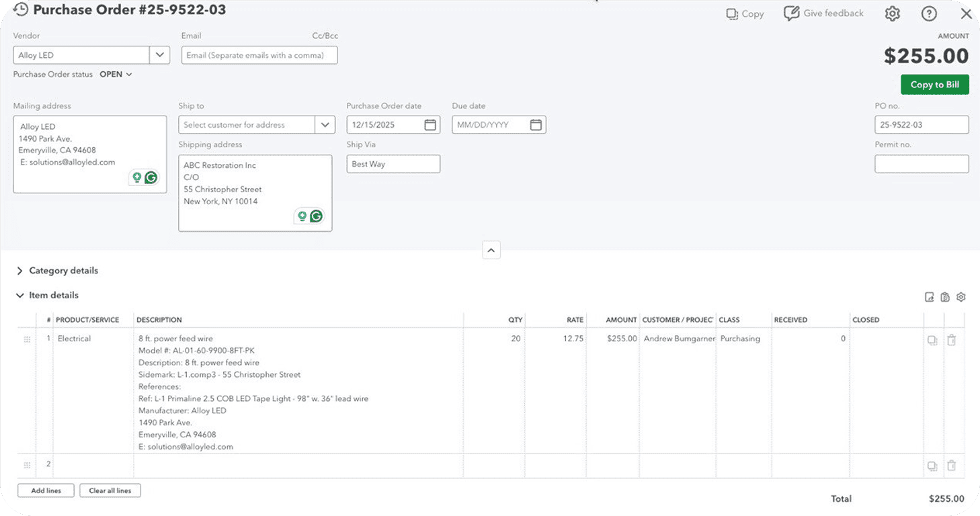Click the Add lines button
The height and width of the screenshot is (516, 980).
tap(46, 490)
